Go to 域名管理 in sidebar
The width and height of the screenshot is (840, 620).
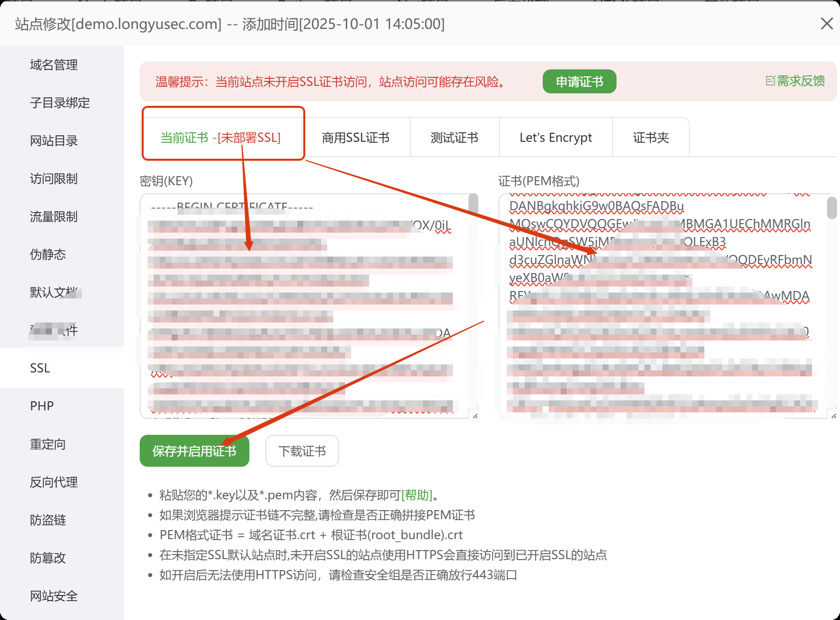coord(54,65)
